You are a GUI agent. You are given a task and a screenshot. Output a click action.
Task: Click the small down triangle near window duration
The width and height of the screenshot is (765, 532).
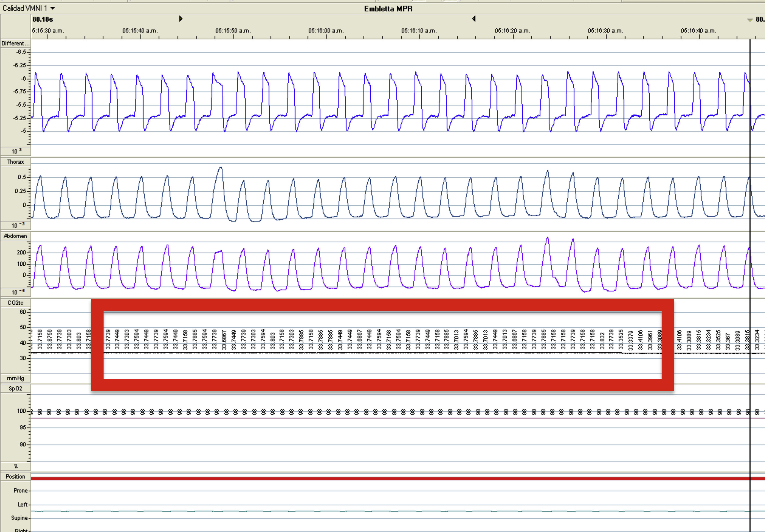click(x=750, y=20)
